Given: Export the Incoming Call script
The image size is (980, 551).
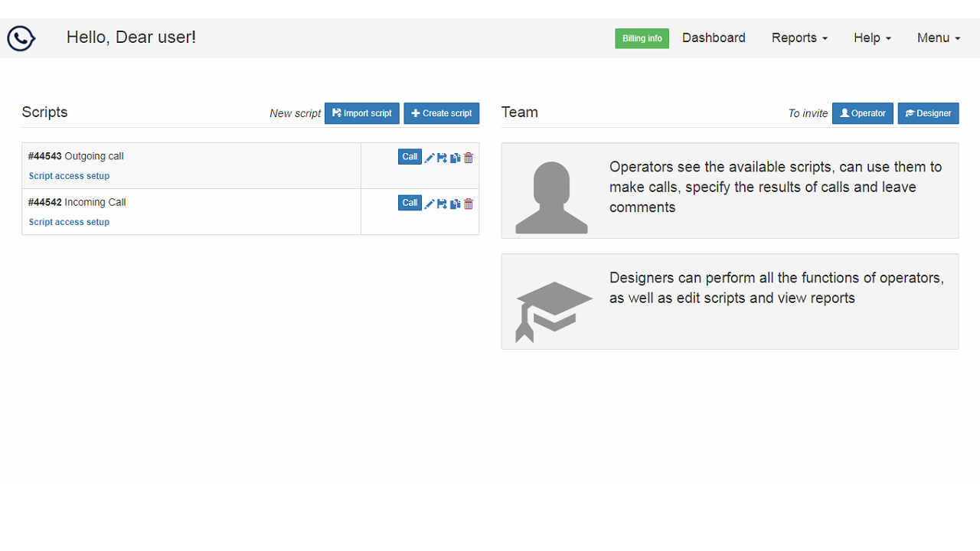Looking at the screenshot, I should click(x=442, y=204).
